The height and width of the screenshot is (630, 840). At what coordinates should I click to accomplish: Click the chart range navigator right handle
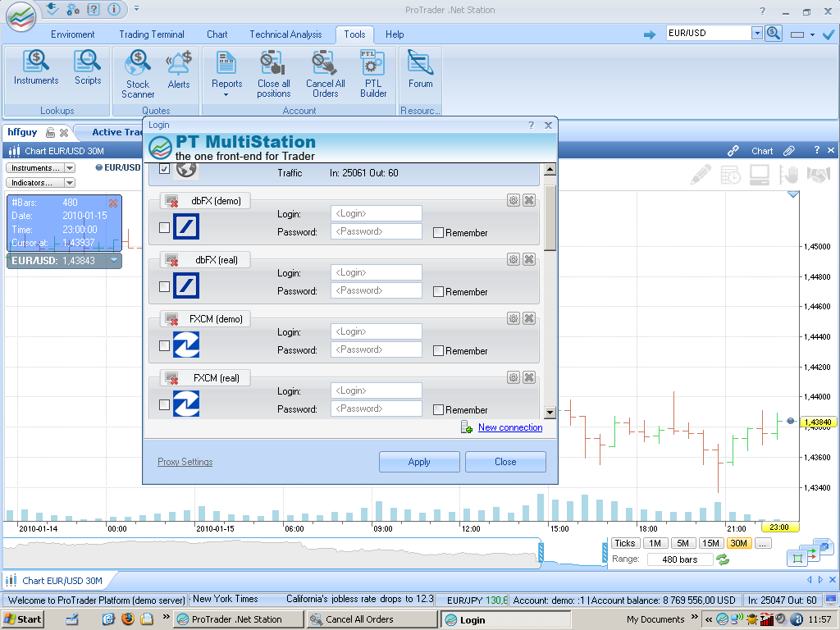tap(605, 553)
